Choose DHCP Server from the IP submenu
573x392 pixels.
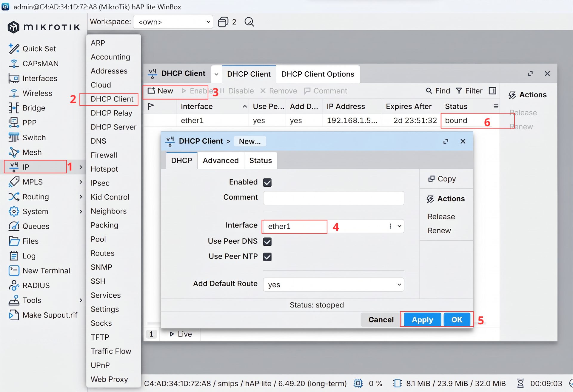click(x=113, y=127)
